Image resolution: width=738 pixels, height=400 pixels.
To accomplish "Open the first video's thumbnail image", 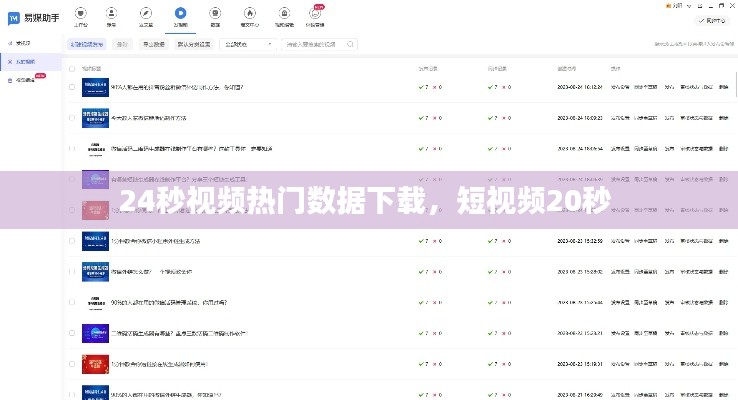I will tap(95, 88).
